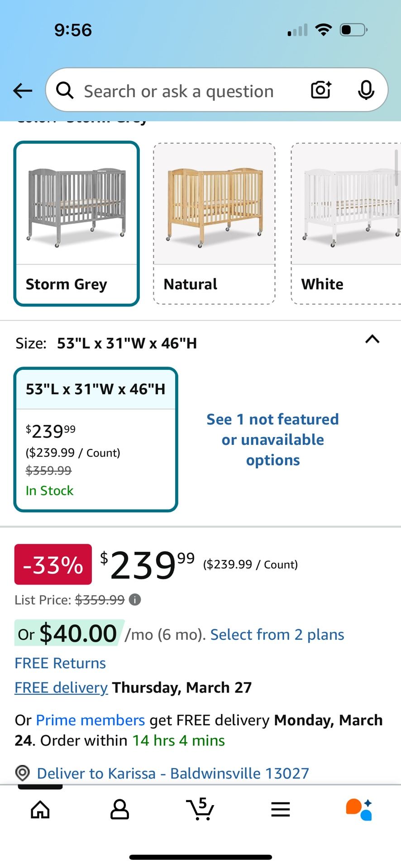Collapse the Size section chevron
This screenshot has width=401, height=868.
click(372, 340)
